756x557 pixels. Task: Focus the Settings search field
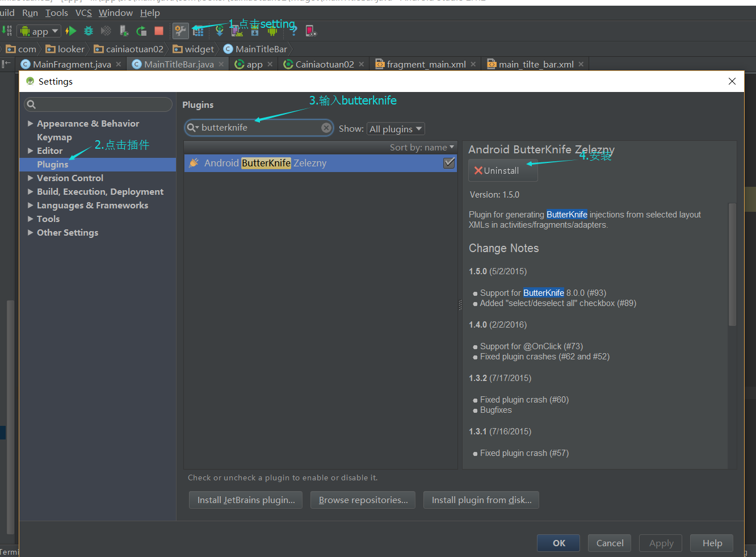pyautogui.click(x=98, y=104)
